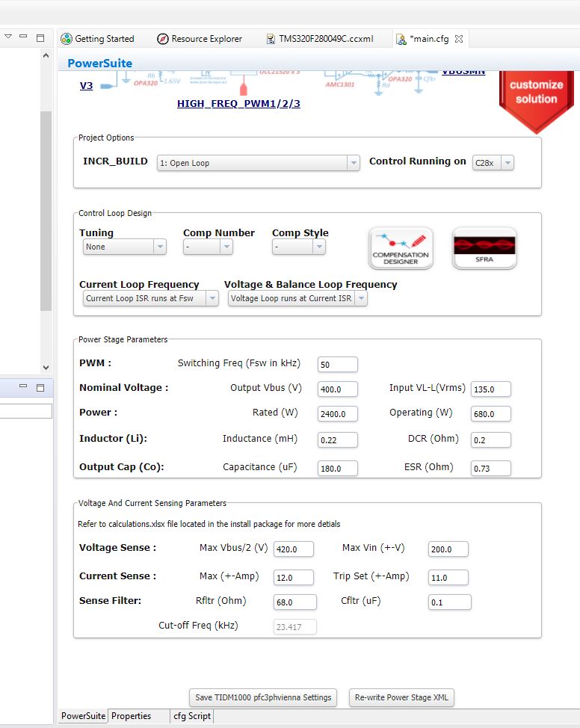Switch to Resource Explorer tab
The width and height of the screenshot is (580, 728).
tap(200, 39)
